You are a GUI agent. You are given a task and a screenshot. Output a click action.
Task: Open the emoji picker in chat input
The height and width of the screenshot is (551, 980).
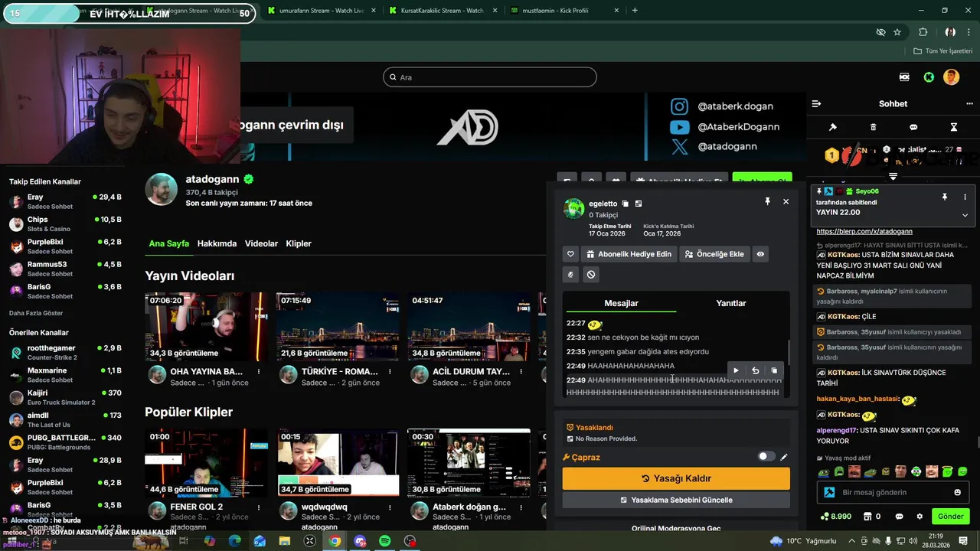(957, 492)
